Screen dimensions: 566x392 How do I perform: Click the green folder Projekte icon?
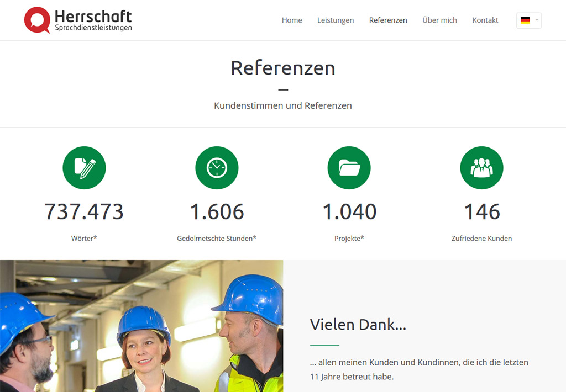pyautogui.click(x=349, y=168)
